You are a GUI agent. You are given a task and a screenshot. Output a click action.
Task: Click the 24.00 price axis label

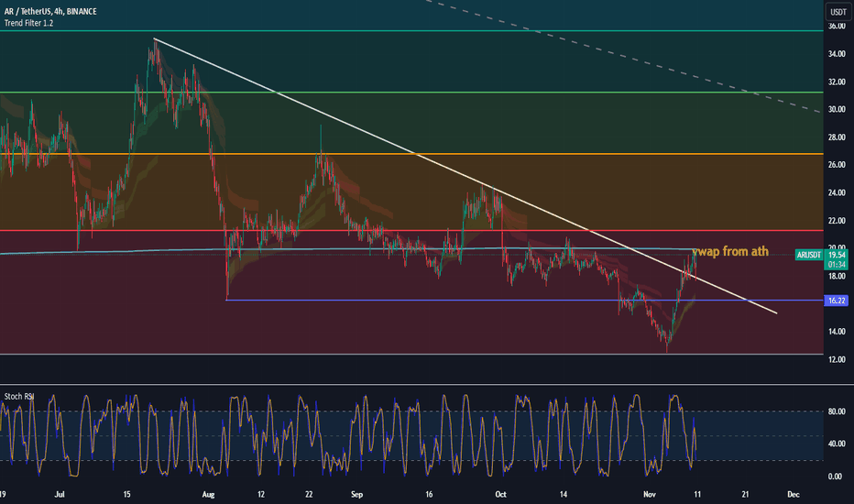tap(837, 192)
